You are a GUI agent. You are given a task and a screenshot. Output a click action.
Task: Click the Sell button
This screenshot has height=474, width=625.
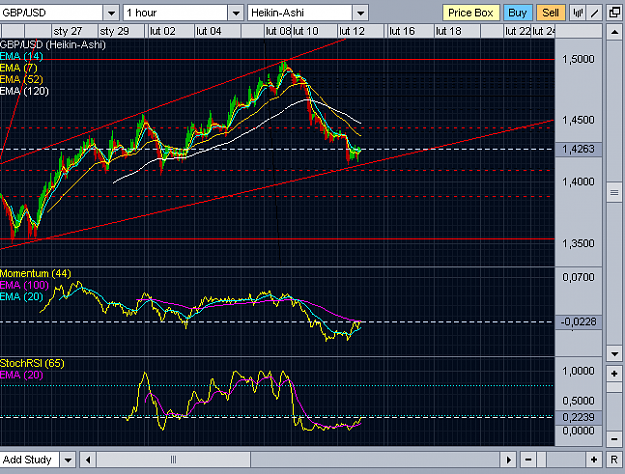pos(550,13)
